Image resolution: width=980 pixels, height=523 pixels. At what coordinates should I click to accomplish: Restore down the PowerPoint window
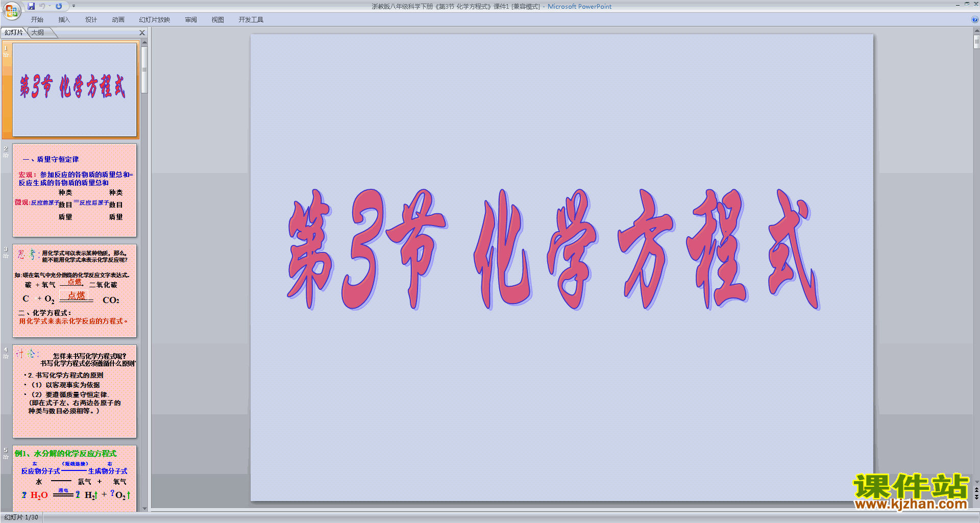tap(967, 4)
